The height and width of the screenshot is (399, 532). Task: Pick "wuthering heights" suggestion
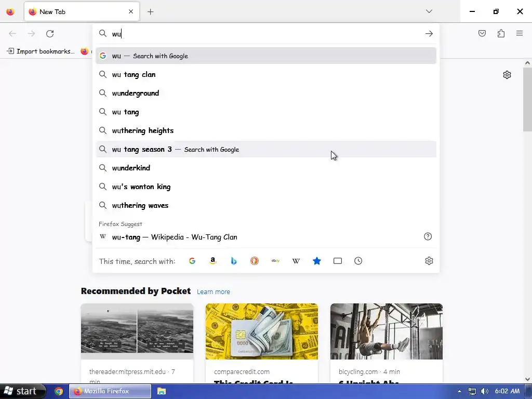point(266,130)
